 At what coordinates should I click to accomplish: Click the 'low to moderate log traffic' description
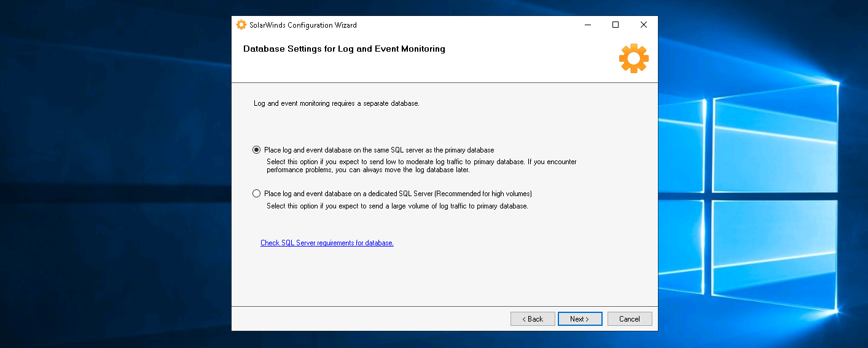pos(421,162)
